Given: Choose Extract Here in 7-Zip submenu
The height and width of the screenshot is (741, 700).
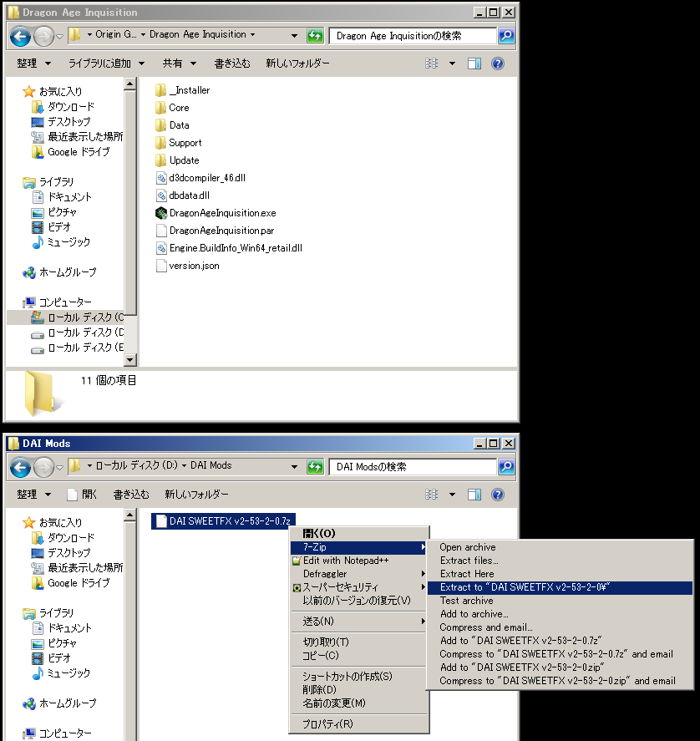Looking at the screenshot, I should click(x=560, y=574).
